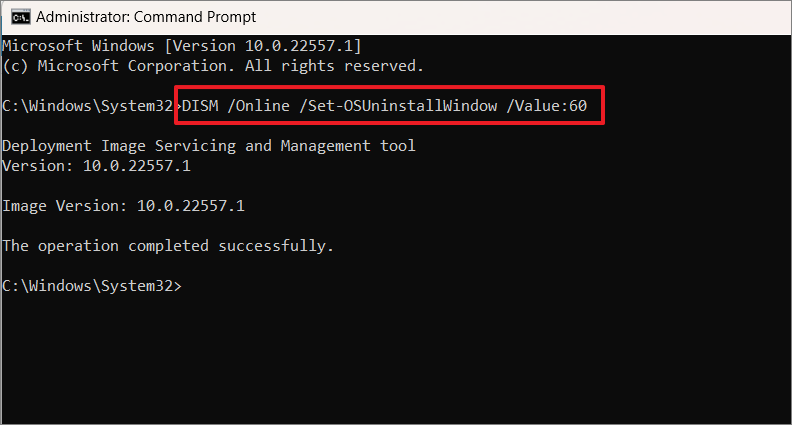The image size is (792, 425).
Task: Click the 'Administrator: Command Prompt' window title
Action: (x=146, y=17)
